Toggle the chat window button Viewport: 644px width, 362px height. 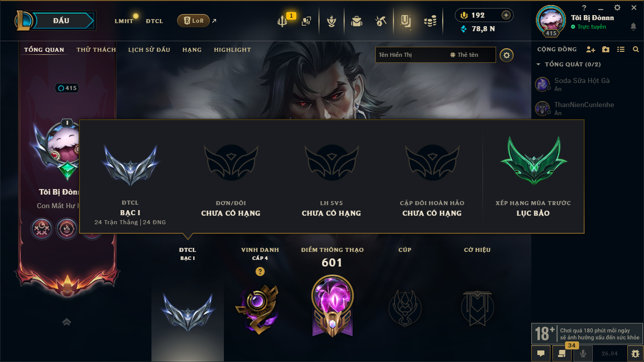[541, 353]
